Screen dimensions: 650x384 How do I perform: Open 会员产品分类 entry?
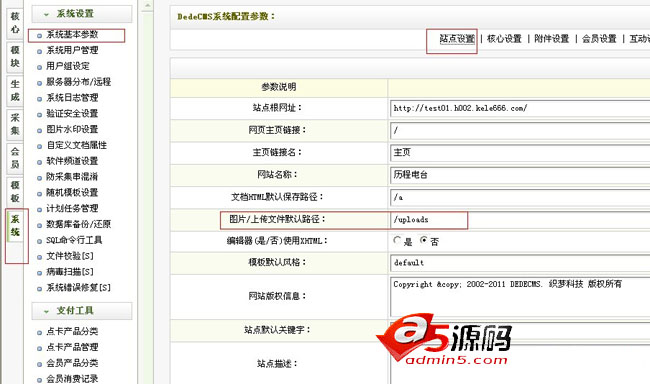[72, 363]
